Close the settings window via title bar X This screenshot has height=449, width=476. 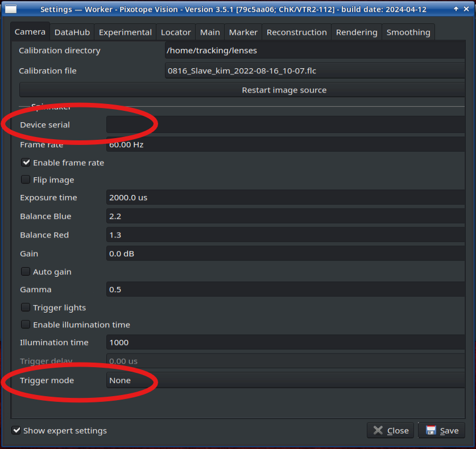(x=467, y=9)
